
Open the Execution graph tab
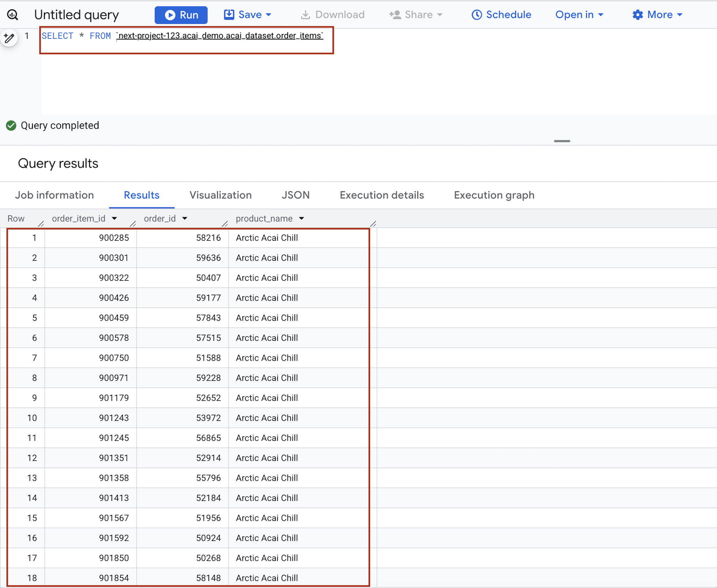[494, 195]
